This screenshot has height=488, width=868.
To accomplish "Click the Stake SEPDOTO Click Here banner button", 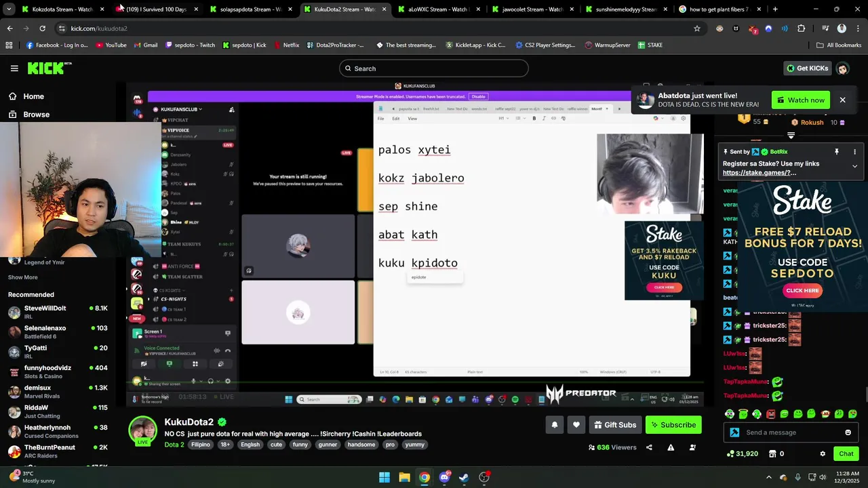I will pyautogui.click(x=802, y=290).
